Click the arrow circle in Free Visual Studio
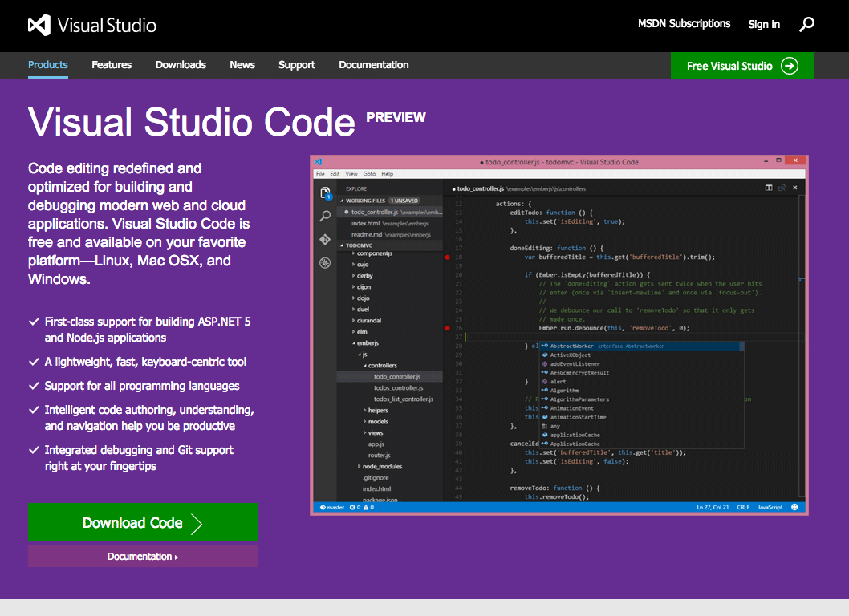849x616 pixels. coord(790,66)
